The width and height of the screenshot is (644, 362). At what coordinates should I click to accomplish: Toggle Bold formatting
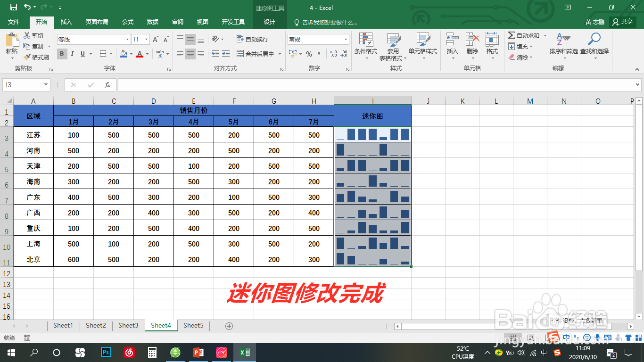(62, 54)
